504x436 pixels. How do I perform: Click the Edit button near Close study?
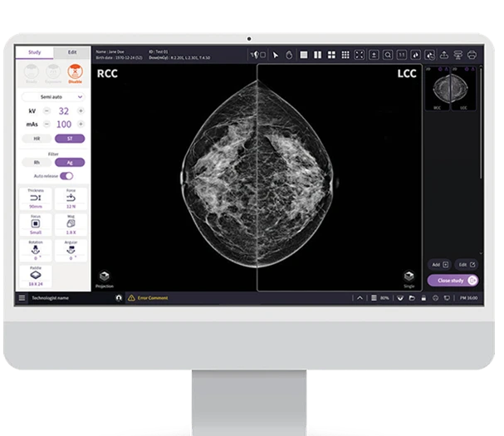tap(467, 265)
